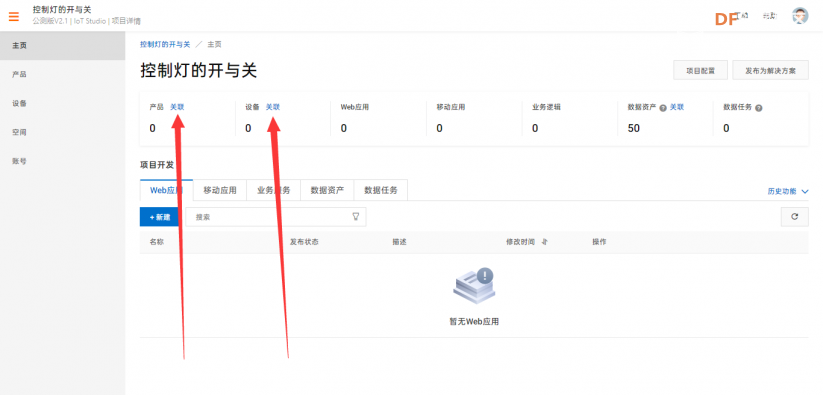
Task: Click 关联 link next to 数据资产
Action: 677,107
